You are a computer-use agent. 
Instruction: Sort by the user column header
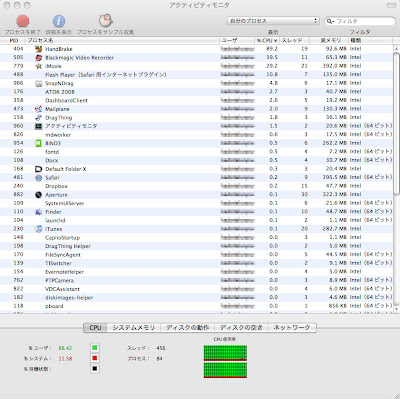tap(237, 40)
